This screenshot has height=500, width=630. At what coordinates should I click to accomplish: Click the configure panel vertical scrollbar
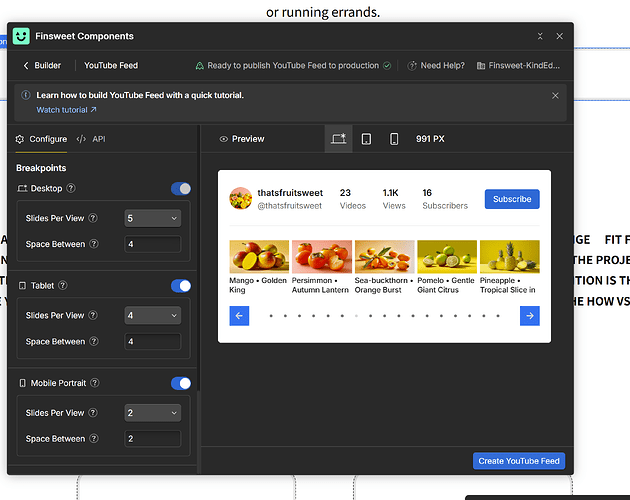(198, 432)
